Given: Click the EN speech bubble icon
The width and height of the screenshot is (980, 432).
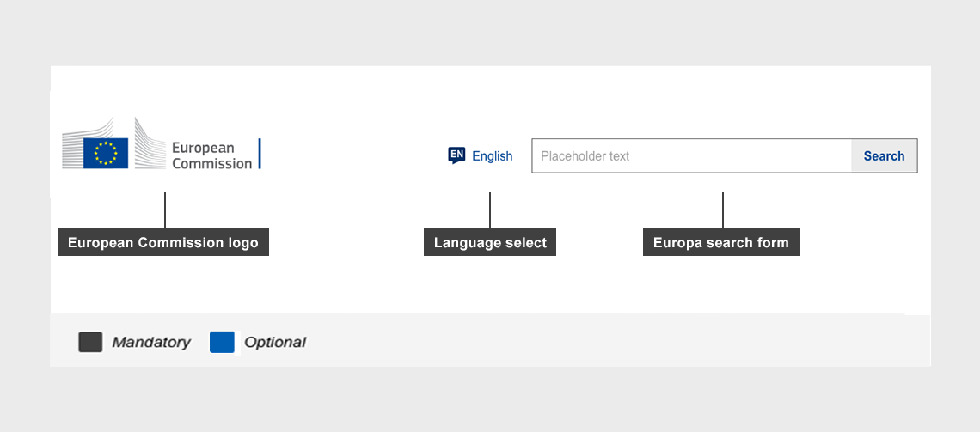Looking at the screenshot, I should click(456, 155).
